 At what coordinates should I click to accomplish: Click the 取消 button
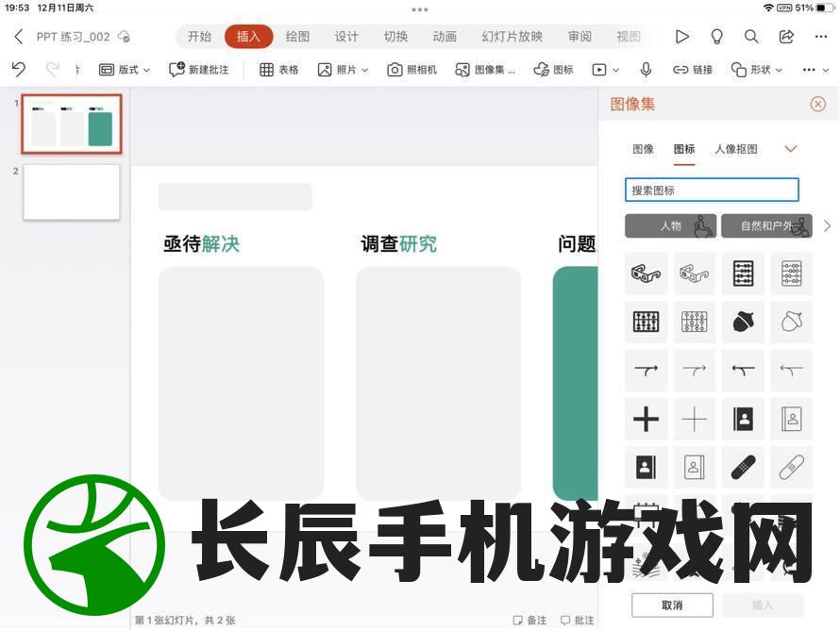coord(672,605)
